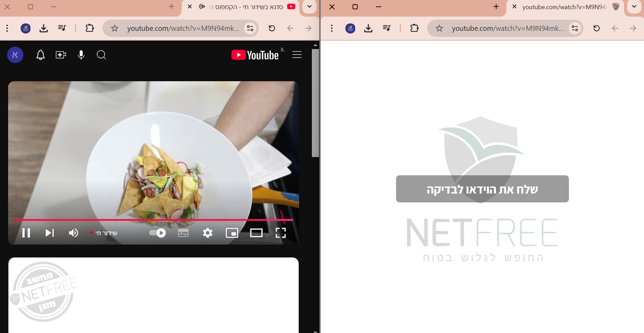Open media controls in the left window toolbar

coord(62,28)
